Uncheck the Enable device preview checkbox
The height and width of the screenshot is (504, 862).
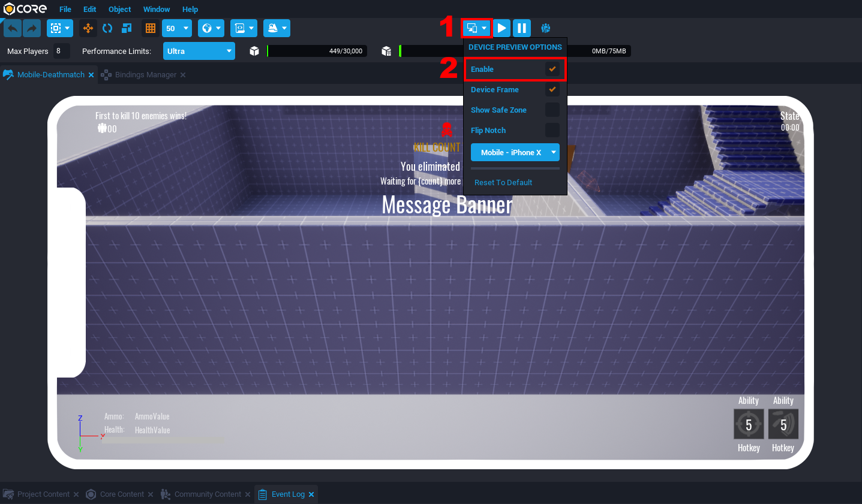click(x=552, y=70)
